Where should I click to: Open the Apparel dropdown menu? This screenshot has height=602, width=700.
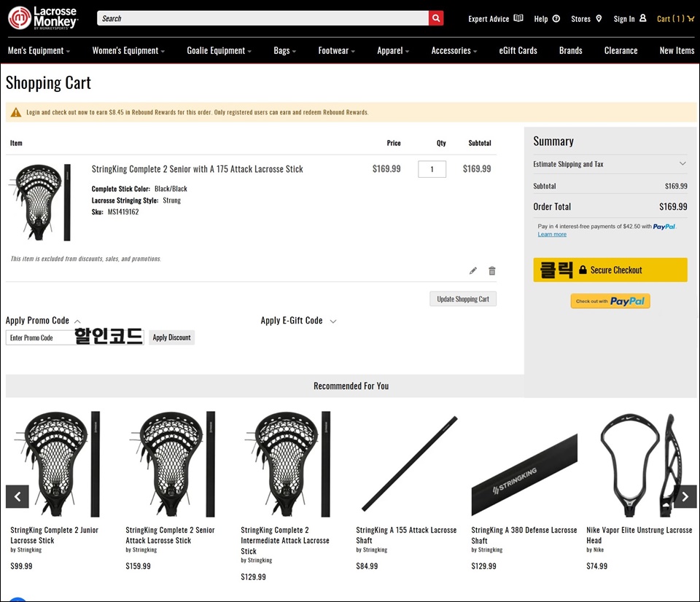[393, 51]
